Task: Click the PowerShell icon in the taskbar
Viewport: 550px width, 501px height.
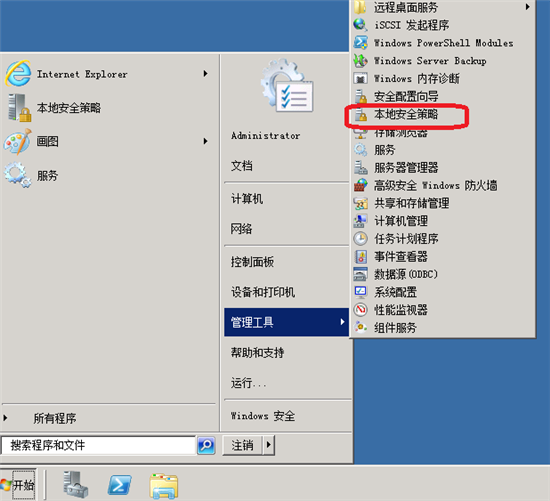Action: [120, 485]
